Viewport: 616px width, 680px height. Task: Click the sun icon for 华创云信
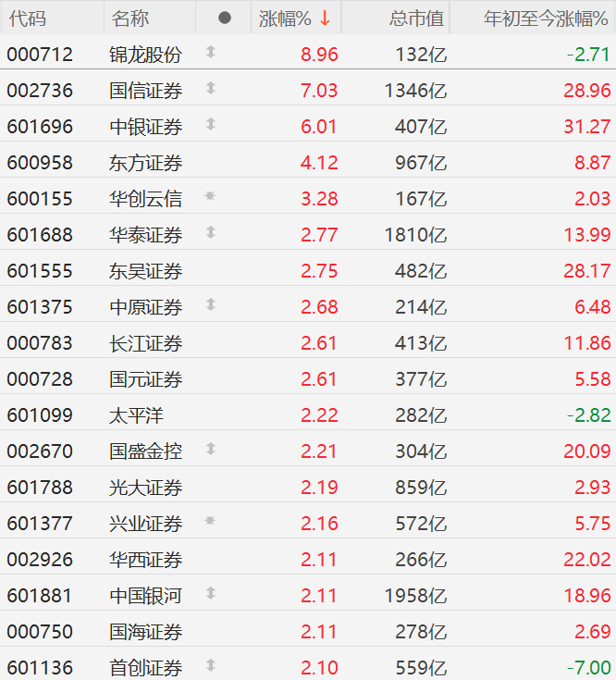point(210,196)
